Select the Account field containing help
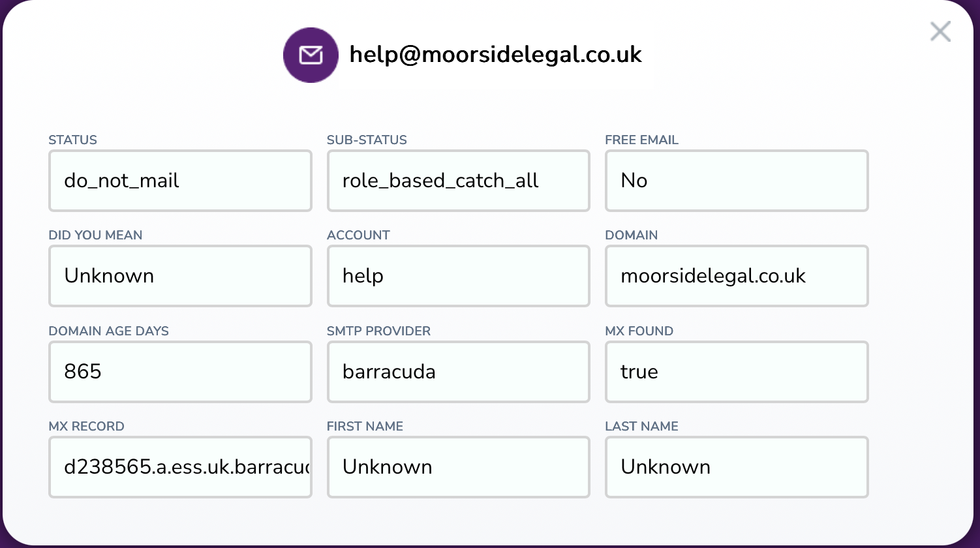The image size is (980, 548). coord(458,276)
